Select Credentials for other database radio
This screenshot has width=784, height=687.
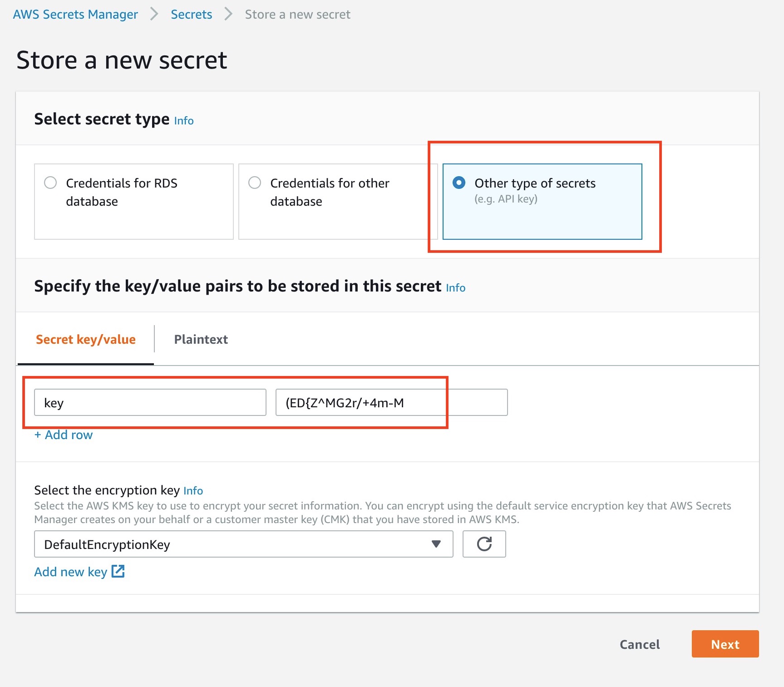tap(255, 183)
